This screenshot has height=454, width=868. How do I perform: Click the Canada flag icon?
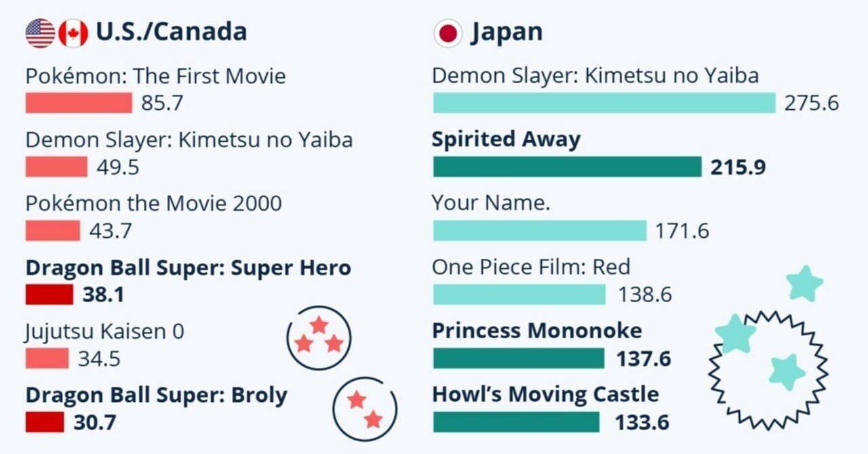tap(73, 33)
